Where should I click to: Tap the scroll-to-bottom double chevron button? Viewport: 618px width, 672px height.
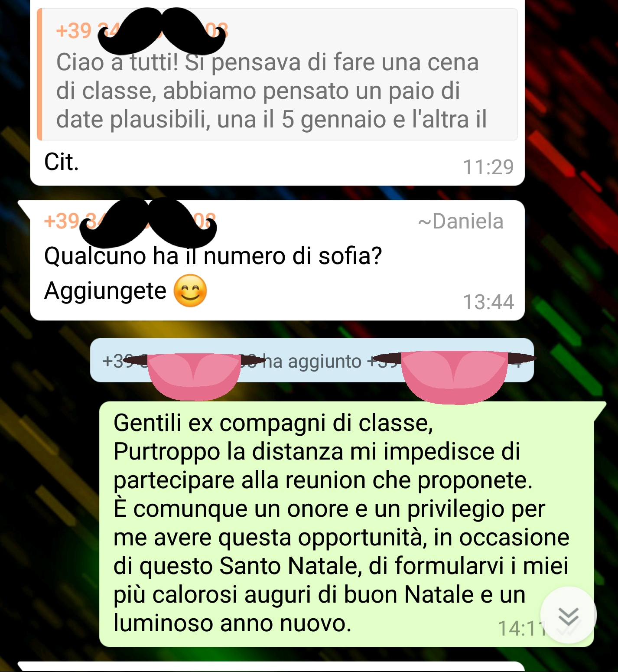tap(568, 615)
